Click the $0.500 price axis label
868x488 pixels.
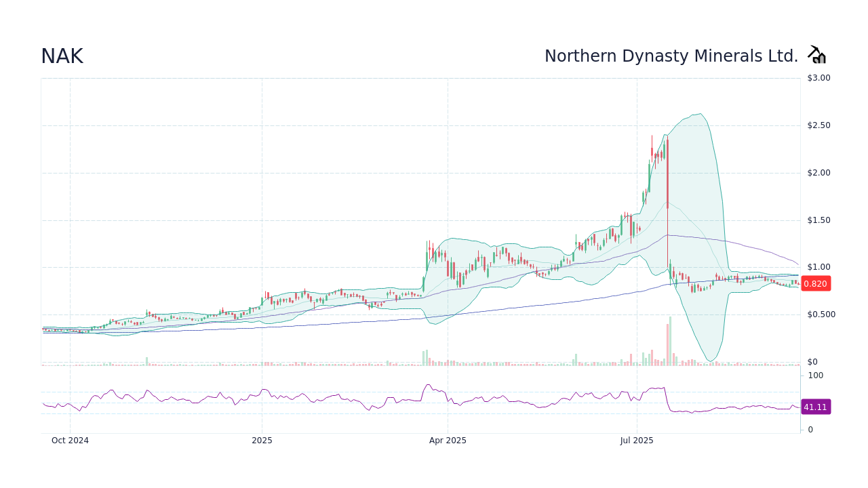tap(822, 314)
